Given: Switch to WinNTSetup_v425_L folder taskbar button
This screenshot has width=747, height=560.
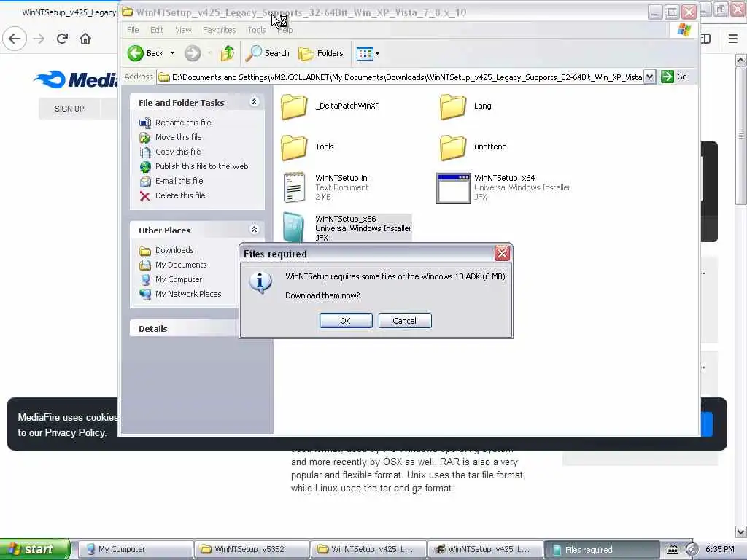Looking at the screenshot, I should click(x=368, y=549).
